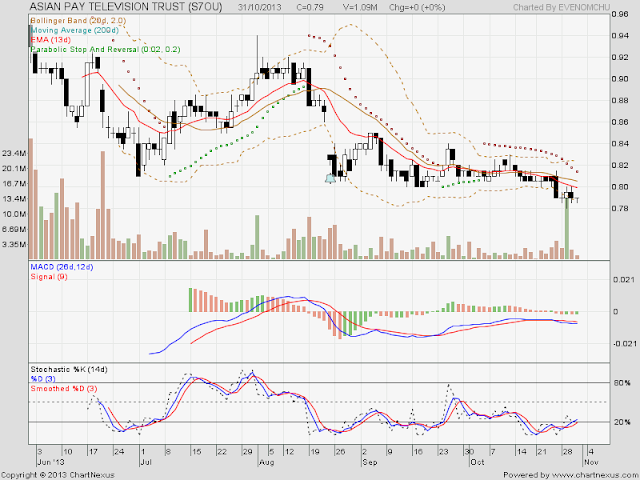Select the Smoothed %D (3) label
The width and height of the screenshot is (640, 480).
point(64,389)
